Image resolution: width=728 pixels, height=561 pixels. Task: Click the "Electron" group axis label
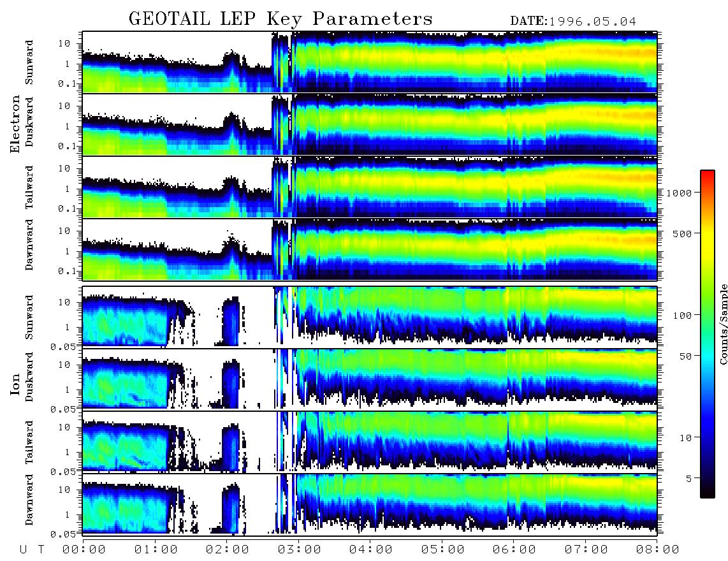[15, 124]
